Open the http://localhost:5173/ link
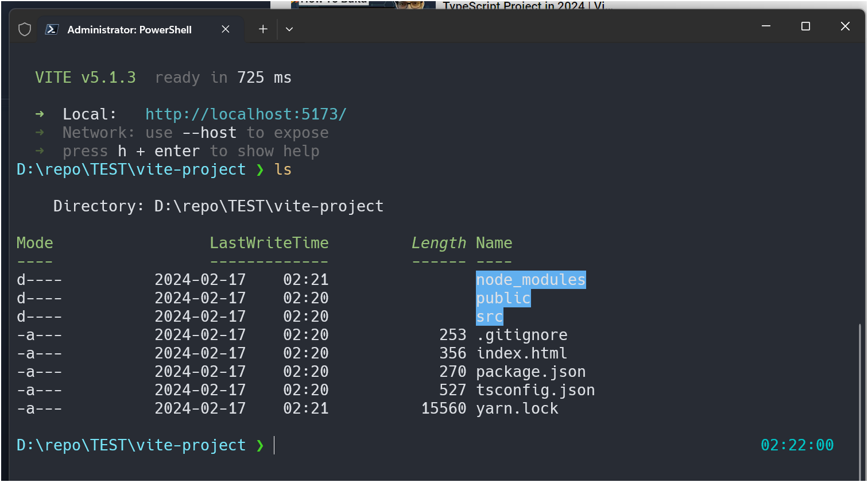Image resolution: width=868 pixels, height=482 pixels. (x=246, y=114)
